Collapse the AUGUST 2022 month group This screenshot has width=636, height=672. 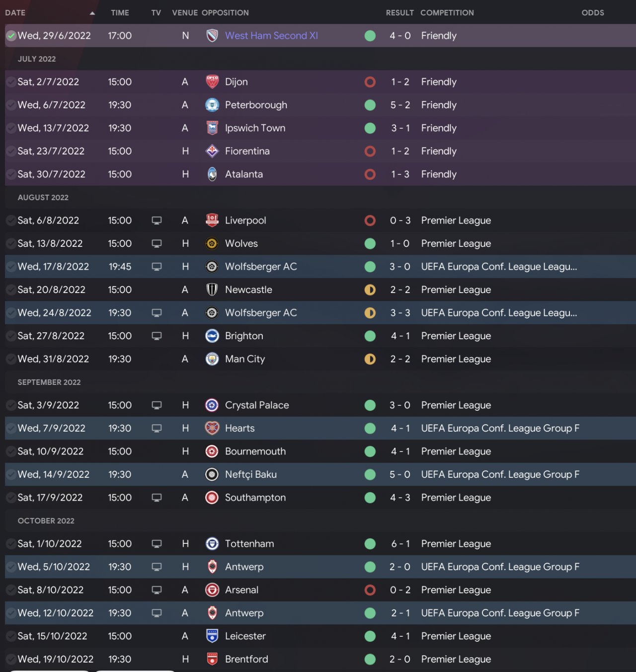(43, 198)
